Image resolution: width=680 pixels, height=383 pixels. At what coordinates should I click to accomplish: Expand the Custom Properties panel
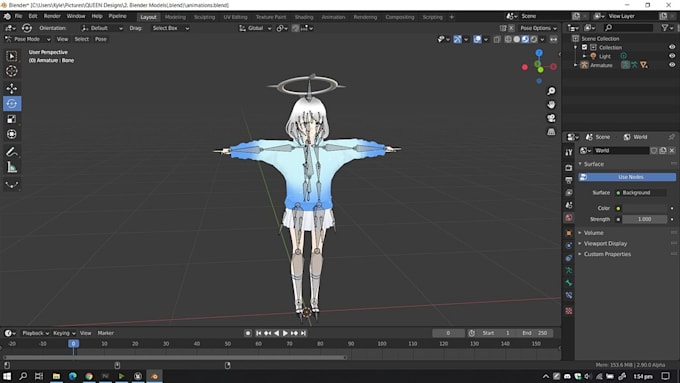tap(607, 254)
